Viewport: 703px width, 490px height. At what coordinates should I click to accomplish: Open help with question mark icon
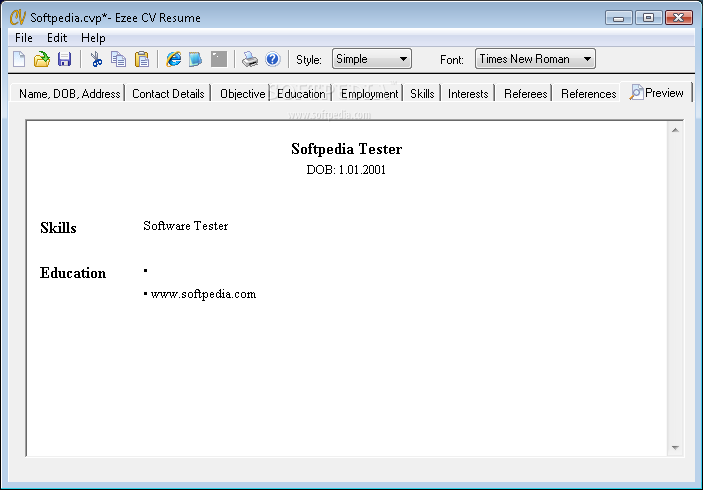273,59
